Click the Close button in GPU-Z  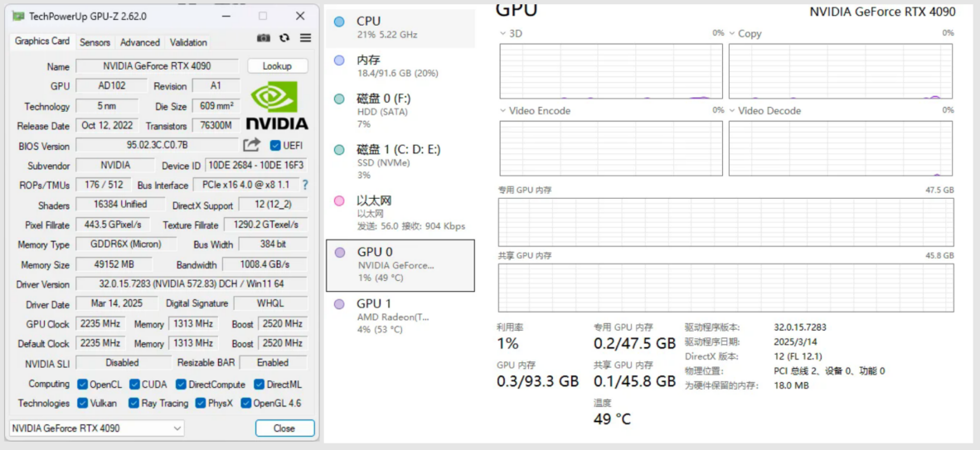click(x=284, y=428)
